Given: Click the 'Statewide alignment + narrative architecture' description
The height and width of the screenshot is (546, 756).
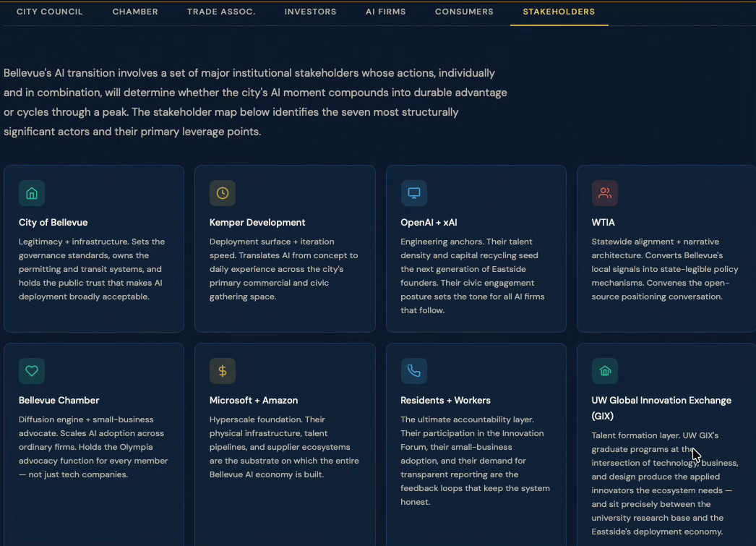Looking at the screenshot, I should pyautogui.click(x=665, y=269).
